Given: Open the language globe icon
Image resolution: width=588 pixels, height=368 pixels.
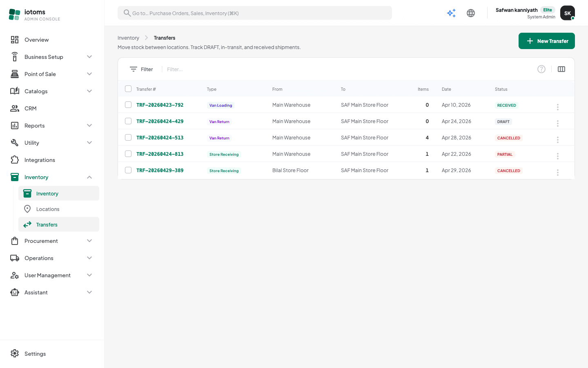Looking at the screenshot, I should tap(471, 13).
